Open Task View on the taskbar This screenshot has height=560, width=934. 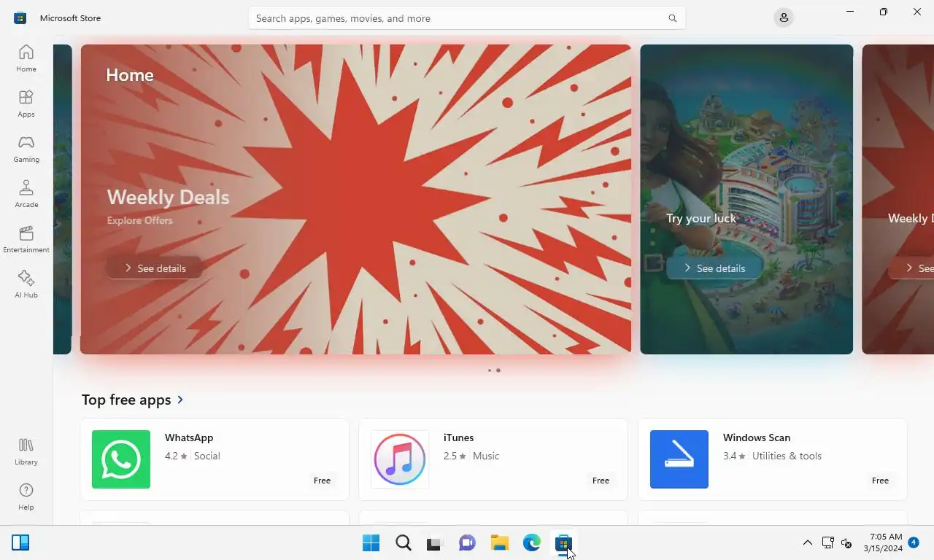436,543
